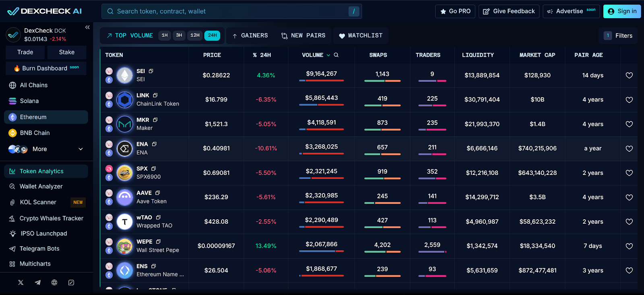Screen dimensions: 644x295
Task: Select the 3H timeframe
Action: 179,35
